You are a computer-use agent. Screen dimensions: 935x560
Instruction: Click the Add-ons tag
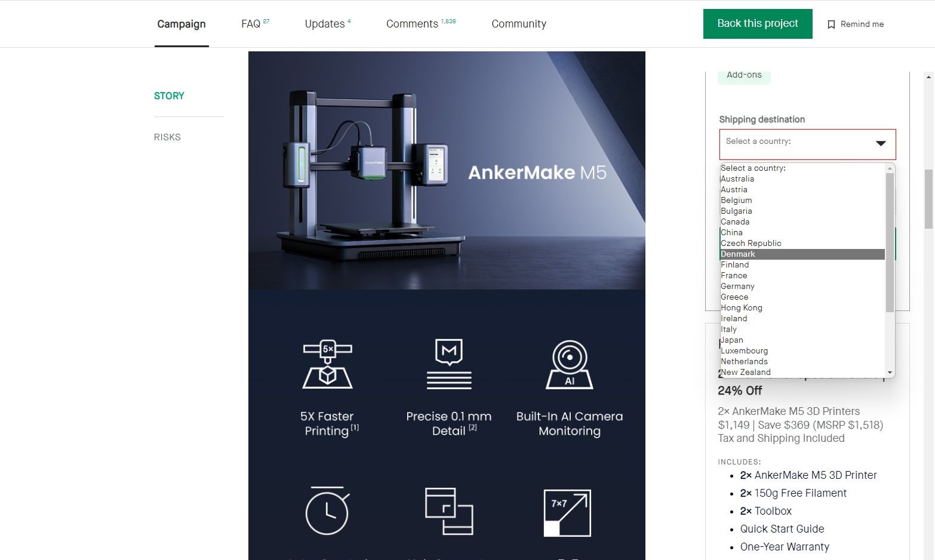744,75
